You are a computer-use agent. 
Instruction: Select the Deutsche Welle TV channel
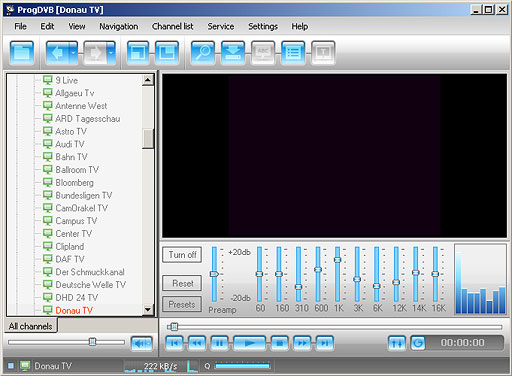(90, 285)
